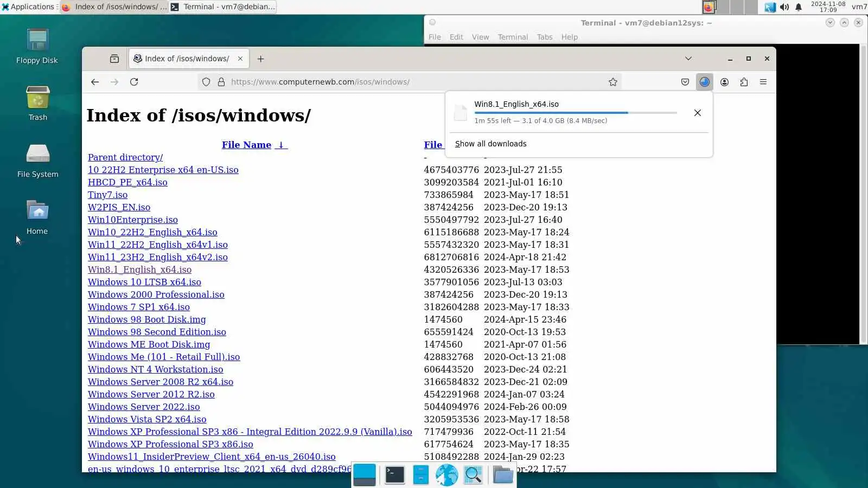The image size is (868, 488).
Task: Open the Firefox hamburger application menu
Action: pos(763,82)
